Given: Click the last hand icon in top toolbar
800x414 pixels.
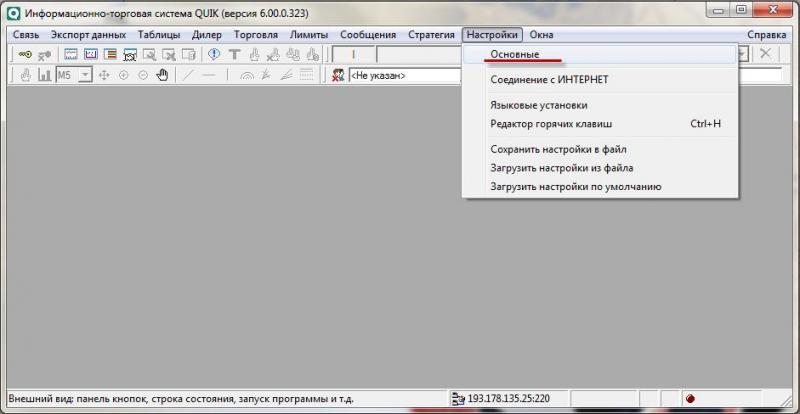Looking at the screenshot, I should click(x=313, y=54).
